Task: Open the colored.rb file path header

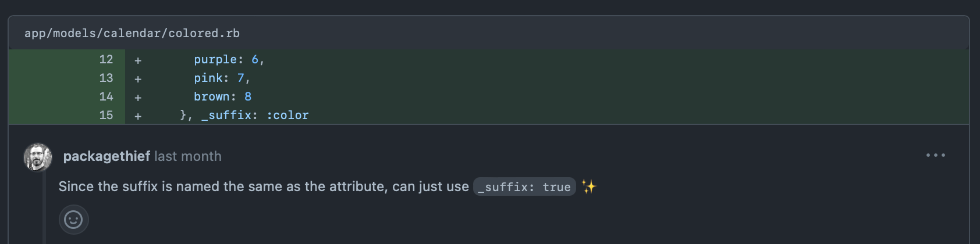Action: [132, 33]
